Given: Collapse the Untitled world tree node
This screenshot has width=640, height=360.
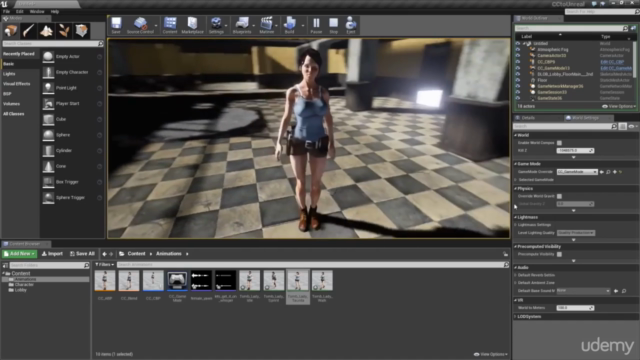Looking at the screenshot, I should click(x=524, y=43).
